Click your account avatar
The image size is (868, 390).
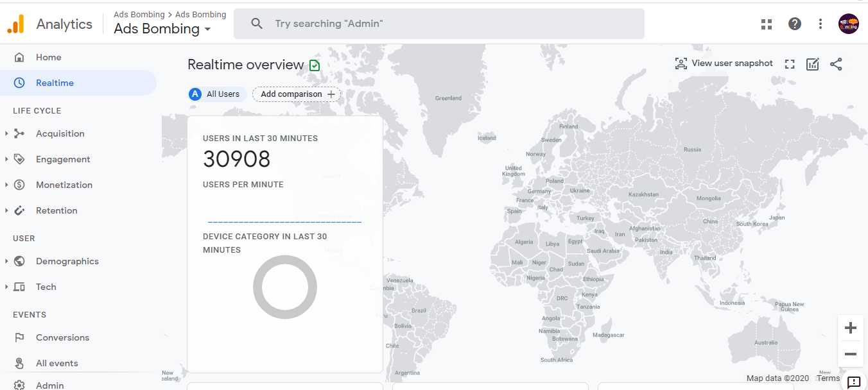[x=849, y=24]
